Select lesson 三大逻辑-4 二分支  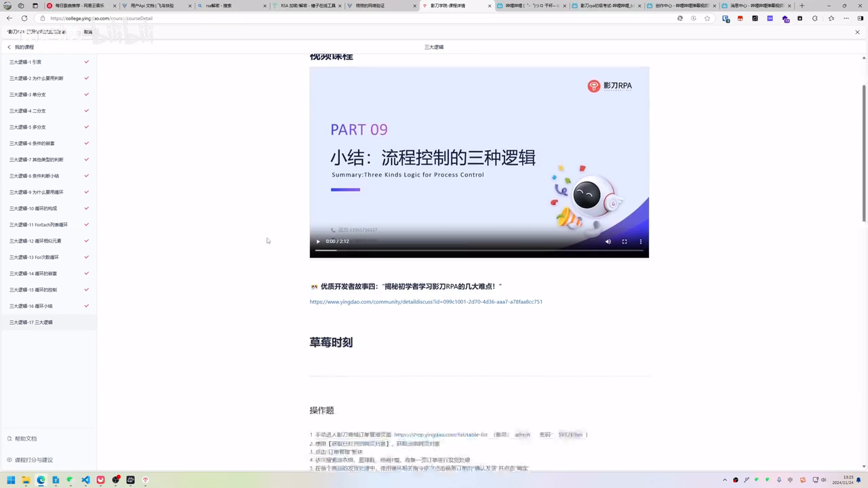click(x=48, y=110)
